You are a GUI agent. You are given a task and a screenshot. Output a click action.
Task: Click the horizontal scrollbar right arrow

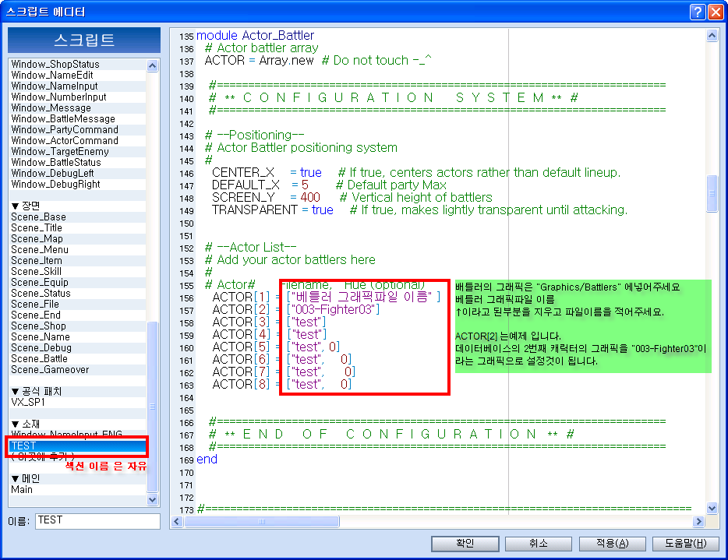pyautogui.click(x=698, y=522)
